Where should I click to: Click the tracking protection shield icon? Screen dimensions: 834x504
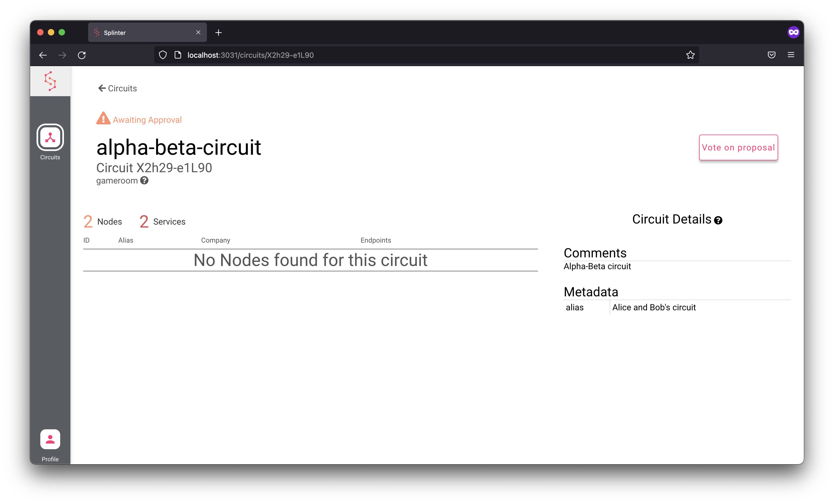coord(163,55)
